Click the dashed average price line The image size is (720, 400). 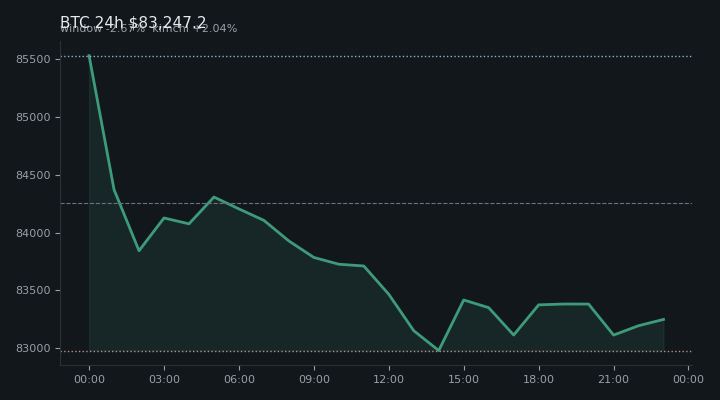[x=376, y=203]
